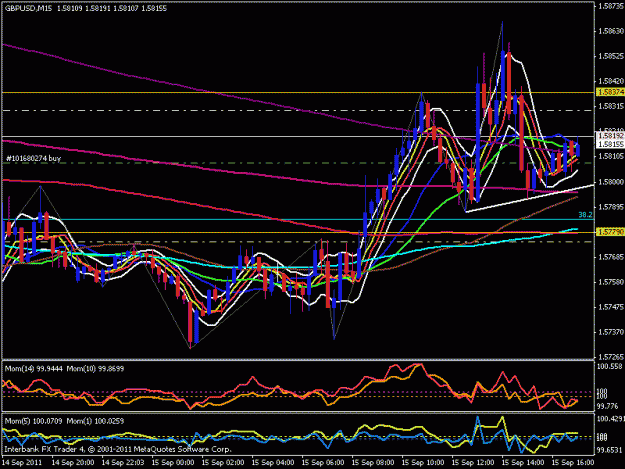Click the 1.57685 price axis value

(611, 257)
